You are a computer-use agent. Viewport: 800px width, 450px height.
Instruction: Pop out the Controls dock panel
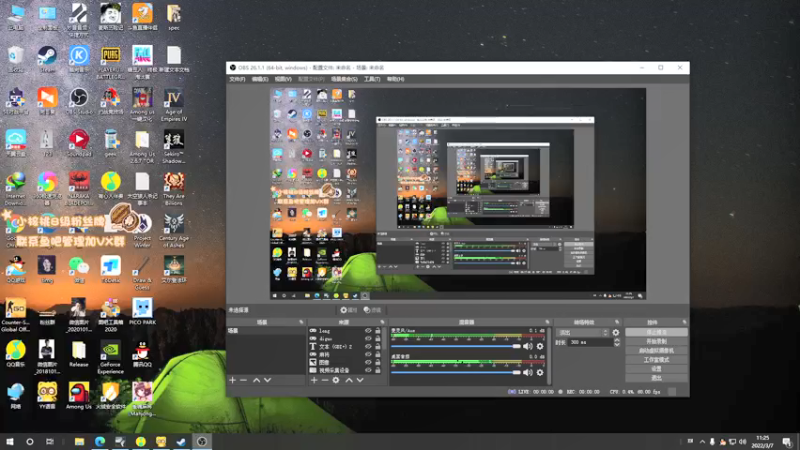point(684,322)
